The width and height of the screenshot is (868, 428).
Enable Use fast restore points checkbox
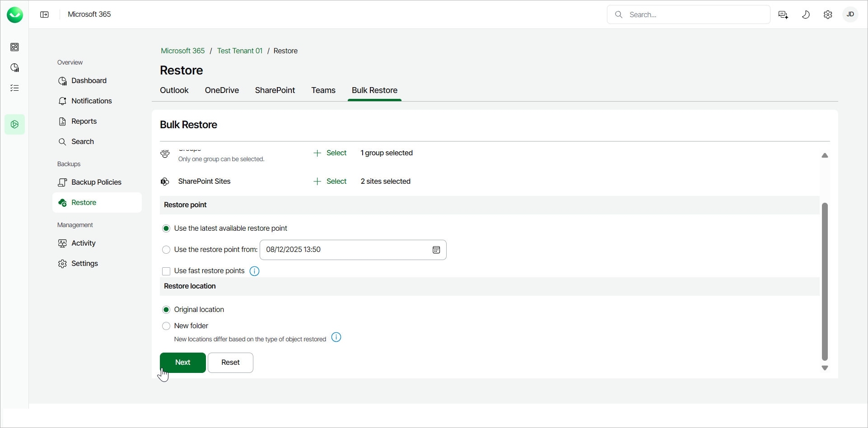(x=166, y=271)
